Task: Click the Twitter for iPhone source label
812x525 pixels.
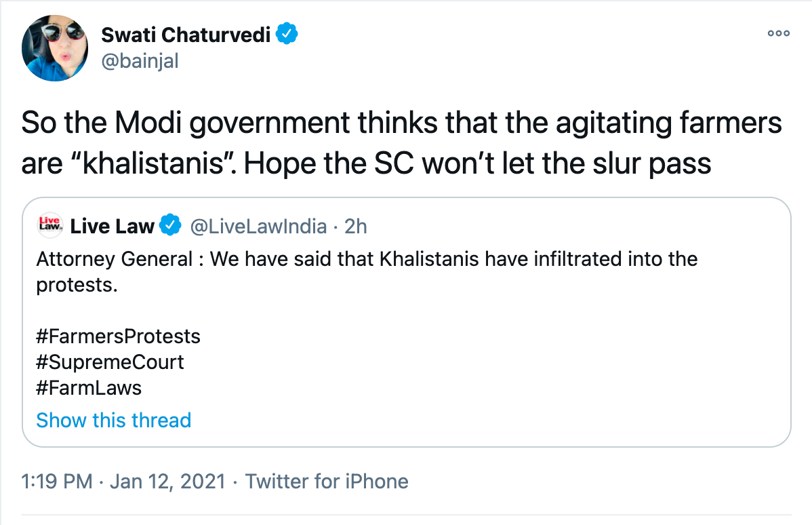Action: click(x=327, y=482)
